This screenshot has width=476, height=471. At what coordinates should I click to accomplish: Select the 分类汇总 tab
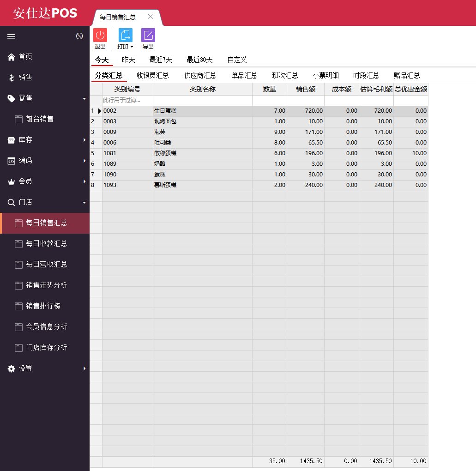[x=108, y=75]
